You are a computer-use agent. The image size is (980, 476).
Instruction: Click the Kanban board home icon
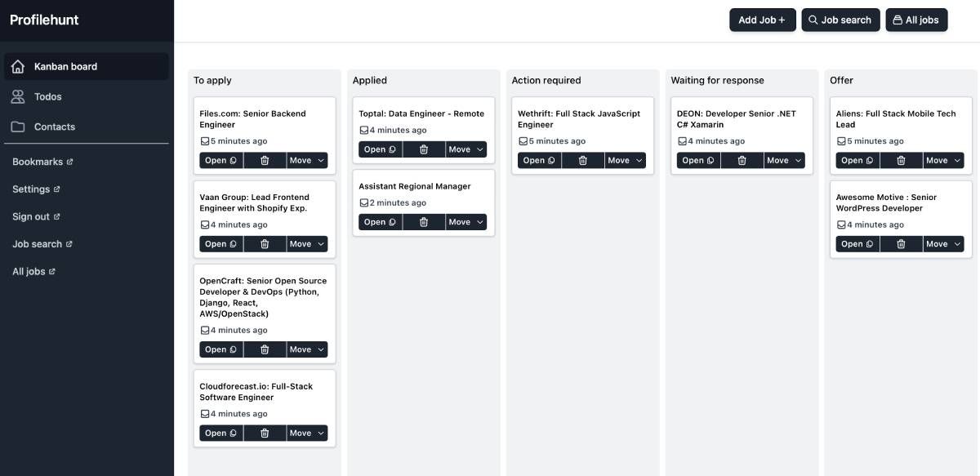[x=18, y=67]
